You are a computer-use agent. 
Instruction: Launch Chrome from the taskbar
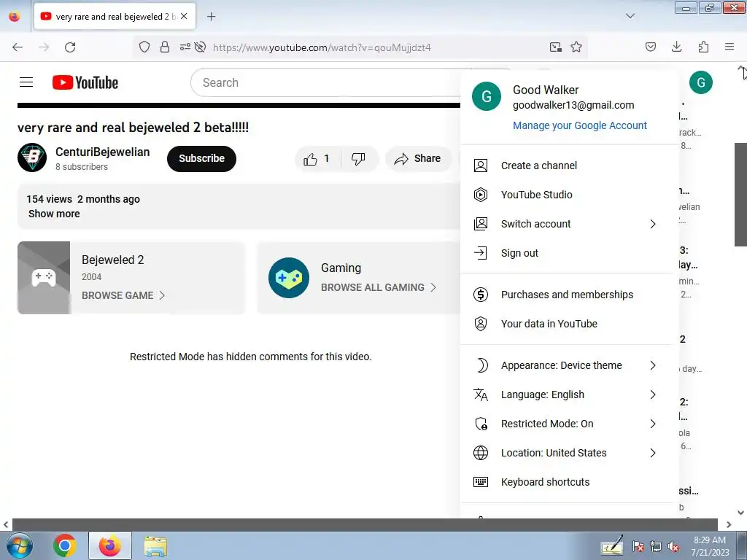pos(65,545)
